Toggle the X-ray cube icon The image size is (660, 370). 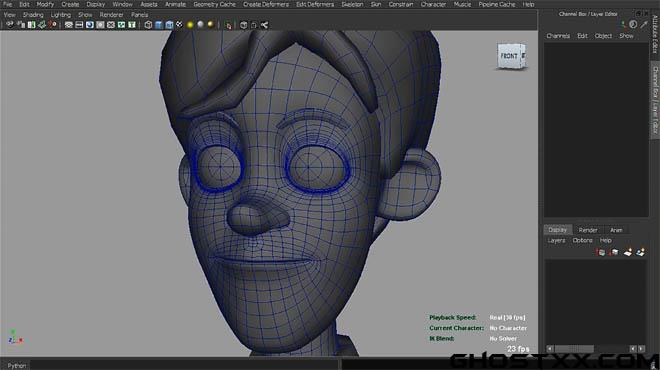pyautogui.click(x=243, y=25)
